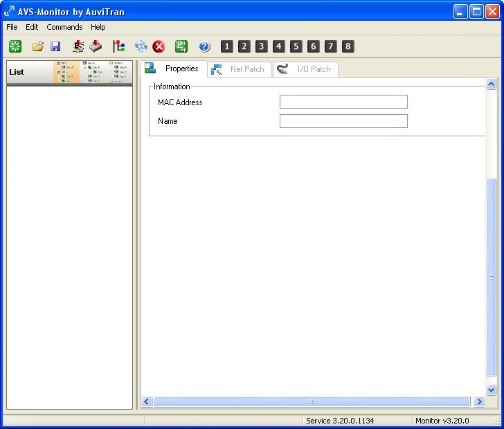Select preset button 3 in the toolbar
The height and width of the screenshot is (429, 504).
tap(262, 46)
